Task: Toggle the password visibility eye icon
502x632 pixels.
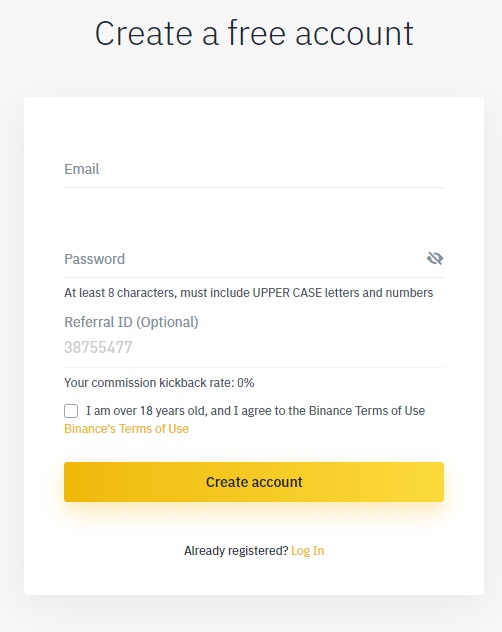Action: click(x=435, y=258)
